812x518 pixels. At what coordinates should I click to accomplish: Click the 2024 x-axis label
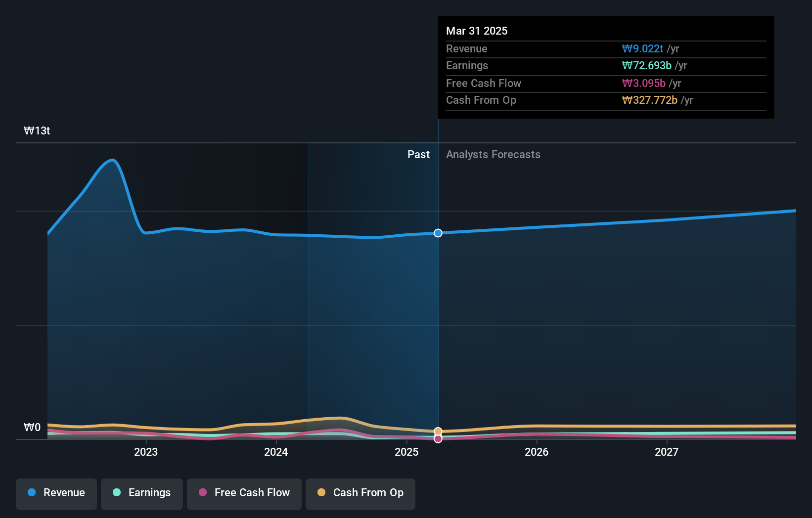point(276,452)
